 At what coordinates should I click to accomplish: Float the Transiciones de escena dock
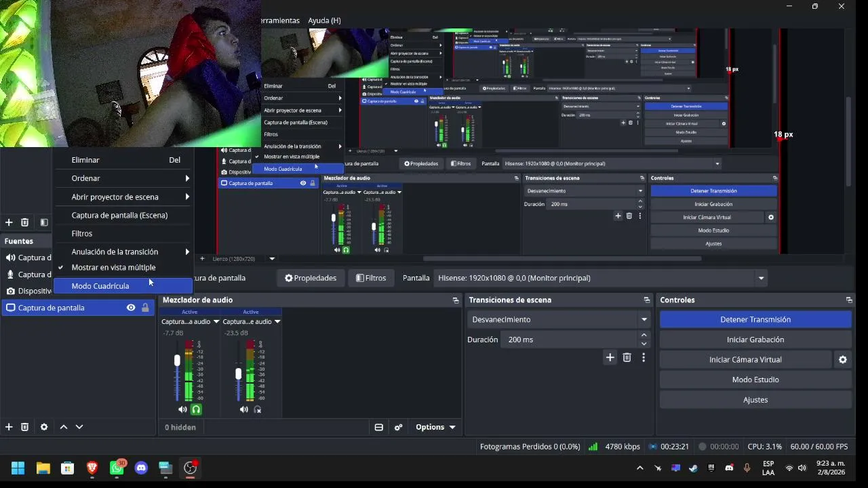tap(647, 300)
